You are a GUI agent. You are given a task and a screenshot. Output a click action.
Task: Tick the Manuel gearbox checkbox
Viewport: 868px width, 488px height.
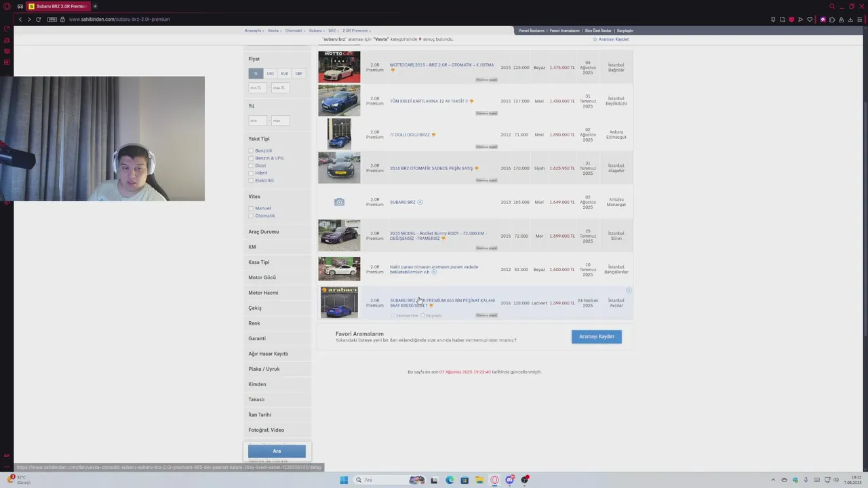[x=251, y=208]
